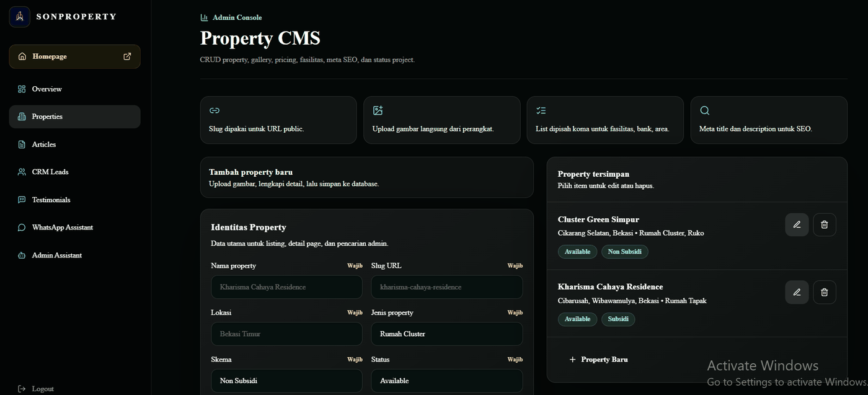
Task: Click the link icon on Slug card
Action: coord(215,110)
